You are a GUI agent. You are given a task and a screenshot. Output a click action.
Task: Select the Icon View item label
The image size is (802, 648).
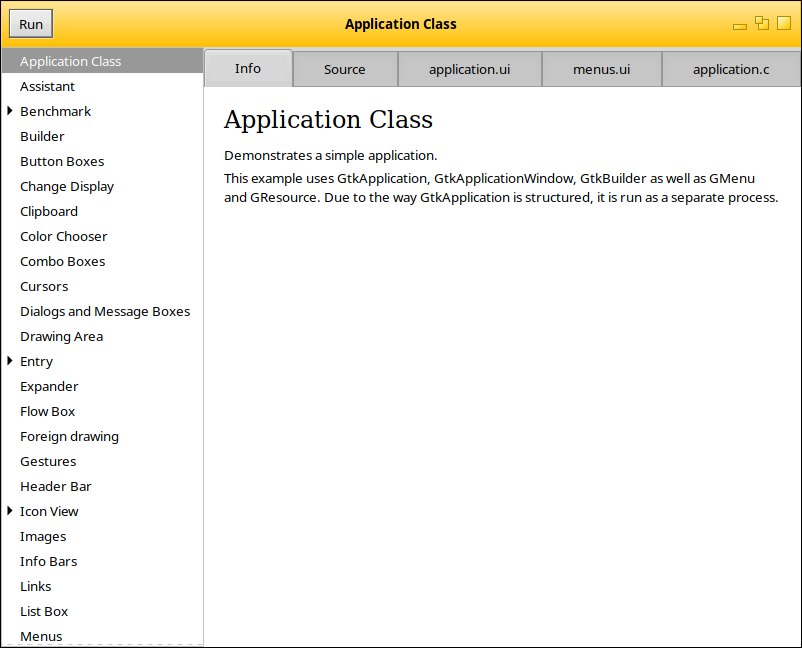pyautogui.click(x=49, y=511)
